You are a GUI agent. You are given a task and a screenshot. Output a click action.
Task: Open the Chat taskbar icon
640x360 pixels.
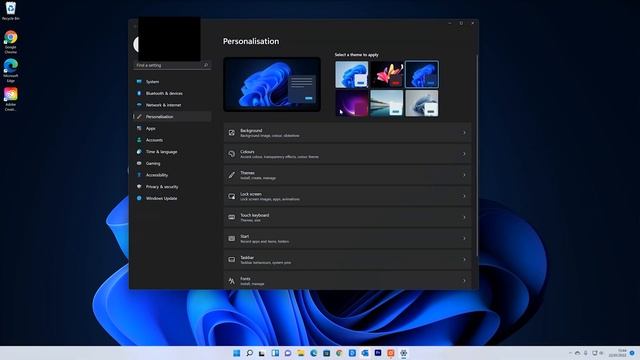[x=288, y=353]
